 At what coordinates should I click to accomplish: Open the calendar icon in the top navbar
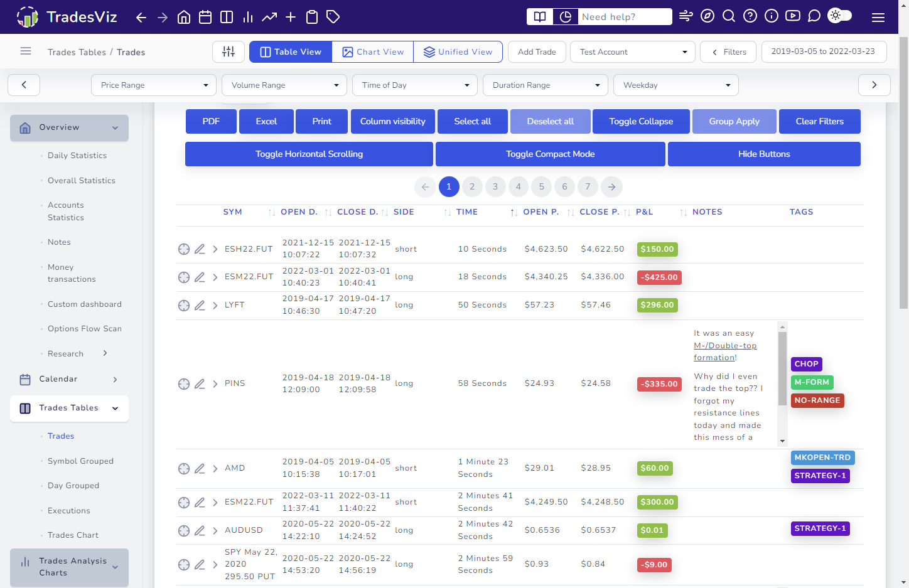pyautogui.click(x=205, y=17)
